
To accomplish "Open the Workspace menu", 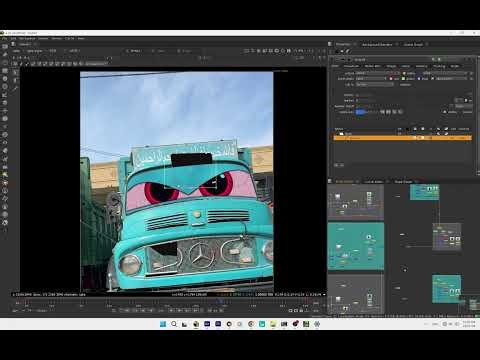I will point(27,39).
